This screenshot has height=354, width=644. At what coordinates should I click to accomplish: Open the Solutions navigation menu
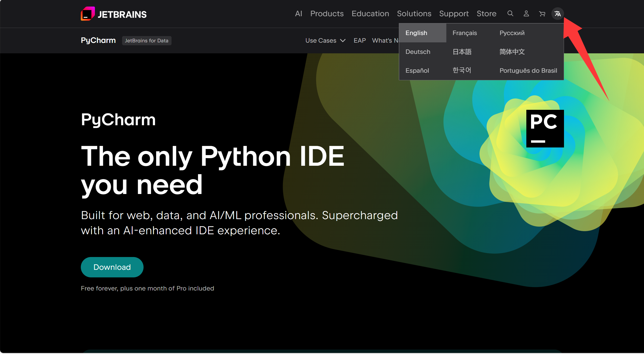(x=414, y=14)
